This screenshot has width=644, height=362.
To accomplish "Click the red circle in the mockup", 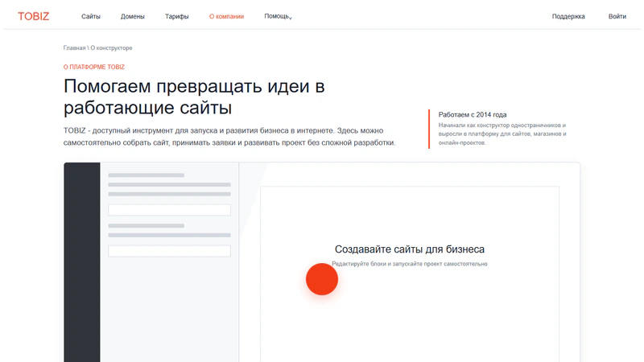I will coord(322,279).
